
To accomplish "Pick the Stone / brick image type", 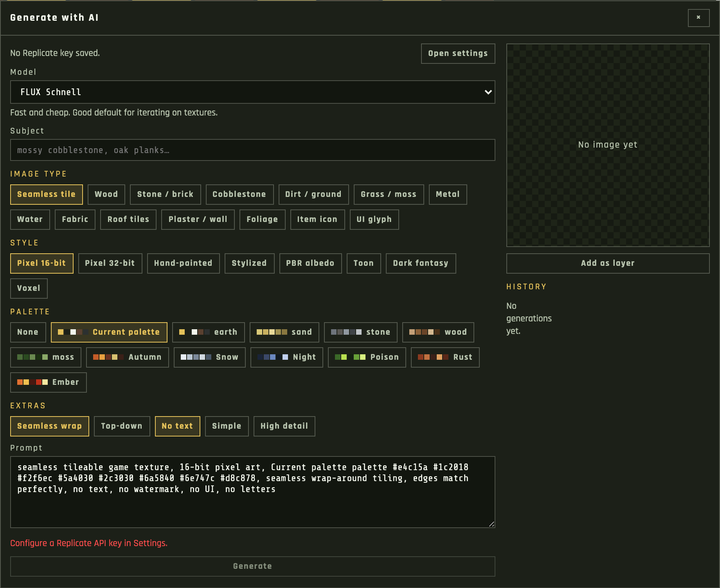I will pyautogui.click(x=165, y=194).
